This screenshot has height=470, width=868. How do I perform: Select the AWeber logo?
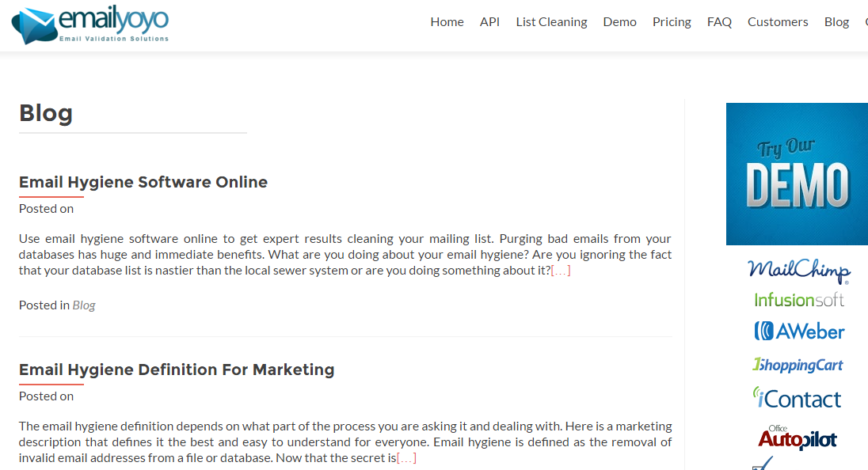tap(798, 332)
